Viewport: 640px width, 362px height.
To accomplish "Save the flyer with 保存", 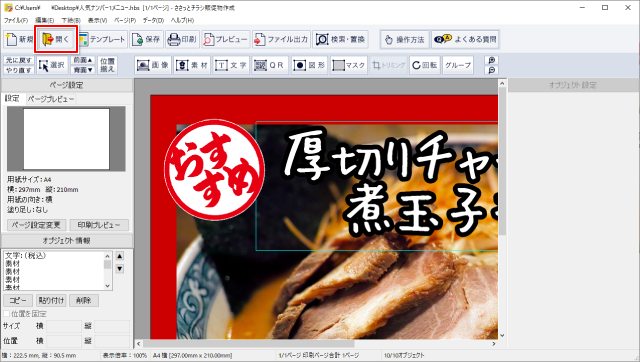I will (147, 39).
